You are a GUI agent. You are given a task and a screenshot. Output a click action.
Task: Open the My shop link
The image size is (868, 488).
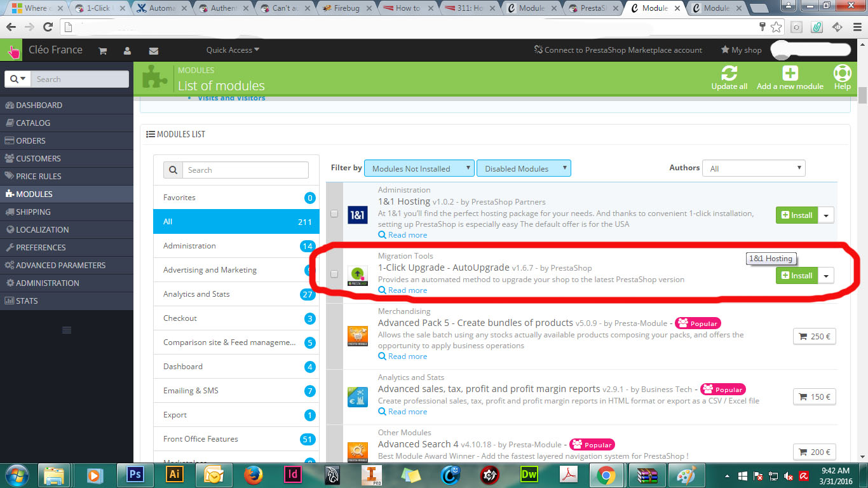point(741,50)
